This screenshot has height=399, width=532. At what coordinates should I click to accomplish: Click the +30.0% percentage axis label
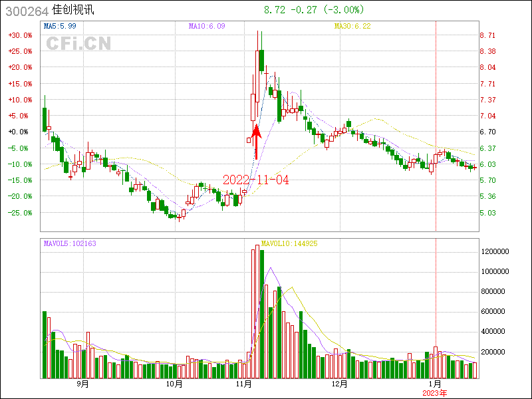pyautogui.click(x=20, y=35)
